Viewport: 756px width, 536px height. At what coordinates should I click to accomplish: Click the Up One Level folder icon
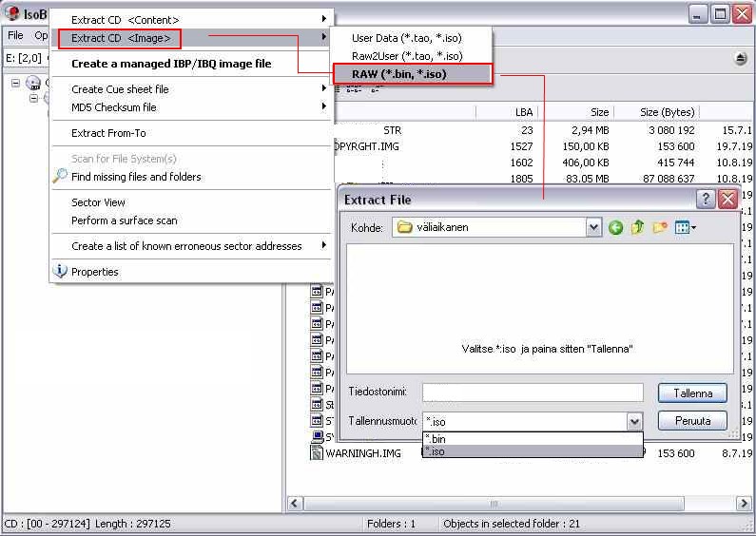[637, 227]
